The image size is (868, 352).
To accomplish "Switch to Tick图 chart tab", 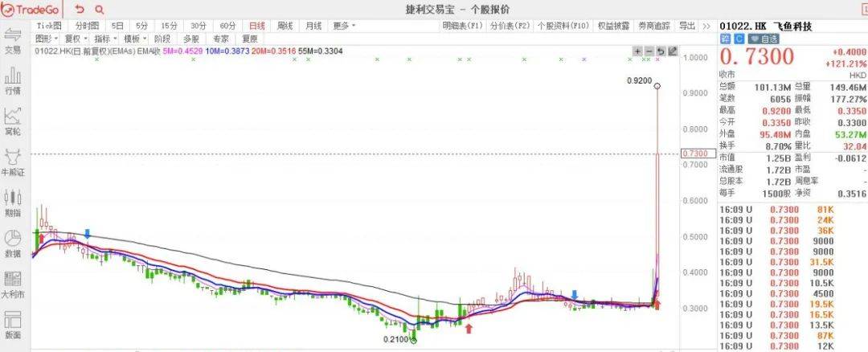I will coord(49,26).
